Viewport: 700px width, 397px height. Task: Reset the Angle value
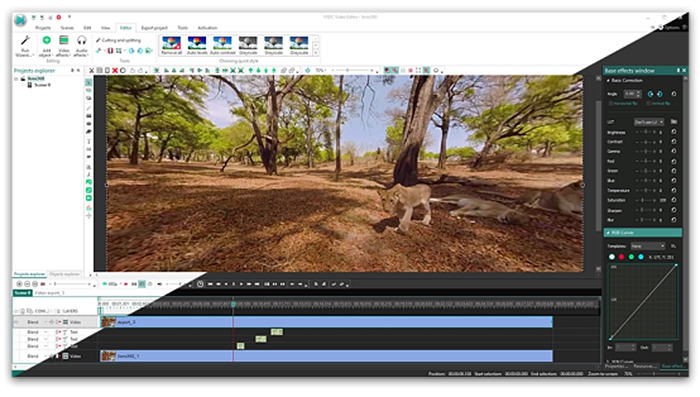click(x=674, y=94)
